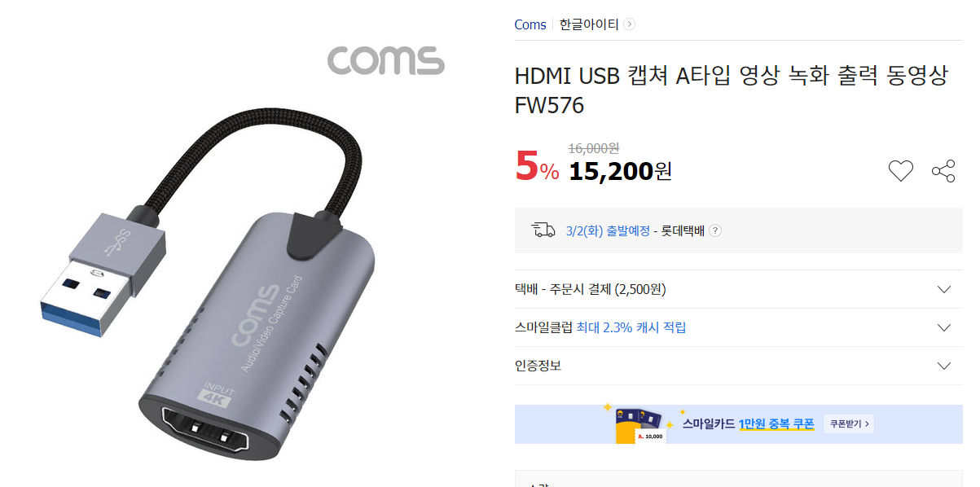Click the 인증정보 label text
Viewport: 980px width, 487px height.
(538, 366)
